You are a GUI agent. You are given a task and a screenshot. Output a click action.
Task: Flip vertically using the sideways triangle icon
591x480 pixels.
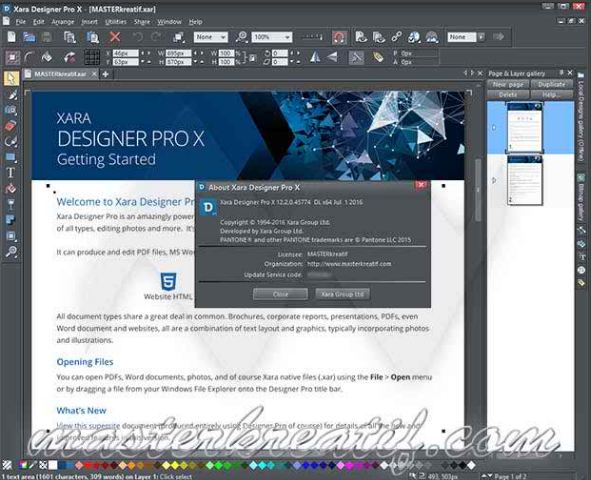point(332,57)
